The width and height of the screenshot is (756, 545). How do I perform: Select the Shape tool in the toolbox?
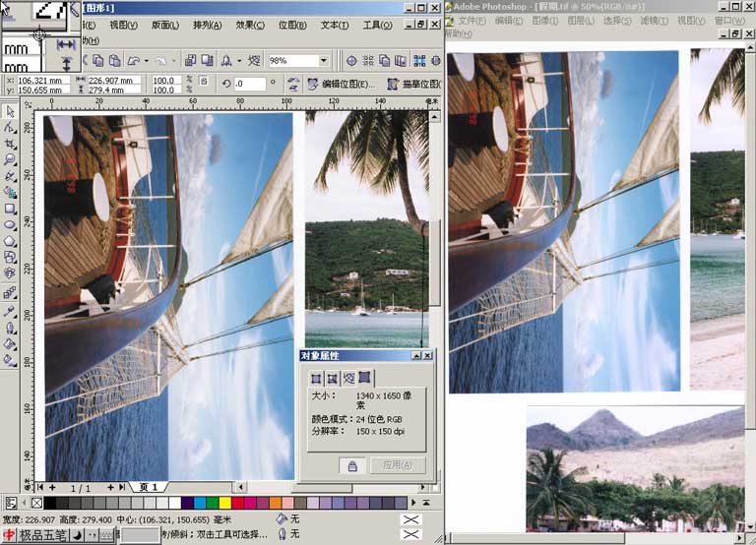(10, 128)
